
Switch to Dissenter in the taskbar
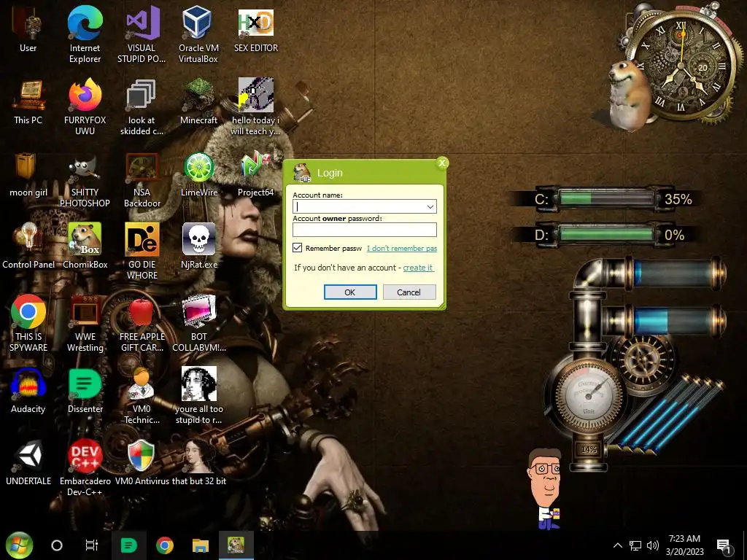pos(128,545)
